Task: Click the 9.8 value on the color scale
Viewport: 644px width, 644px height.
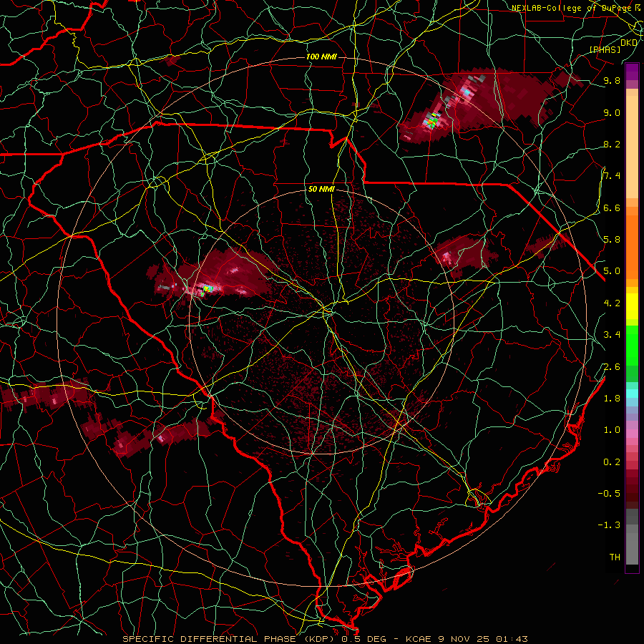Action: 612,80
